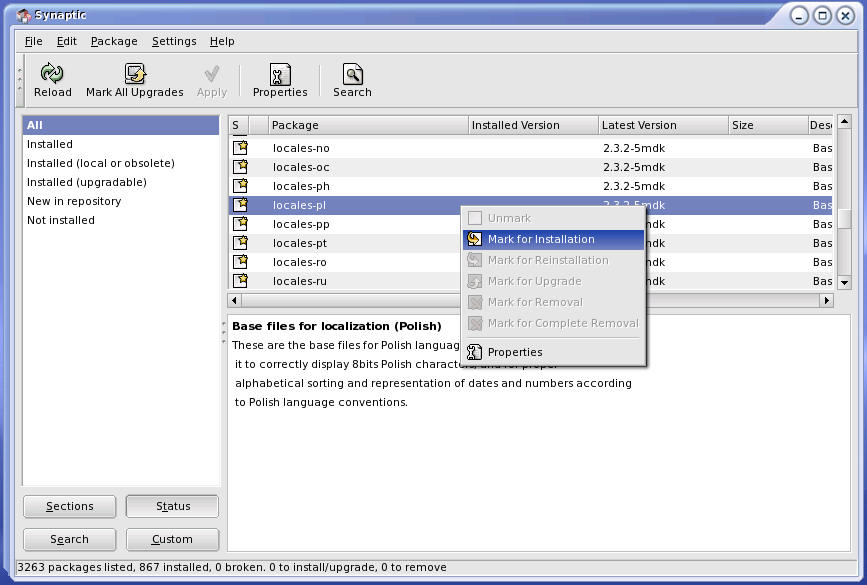Screen dimensions: 867x585
Task: Select the locales-oc package name
Action: [301, 167]
